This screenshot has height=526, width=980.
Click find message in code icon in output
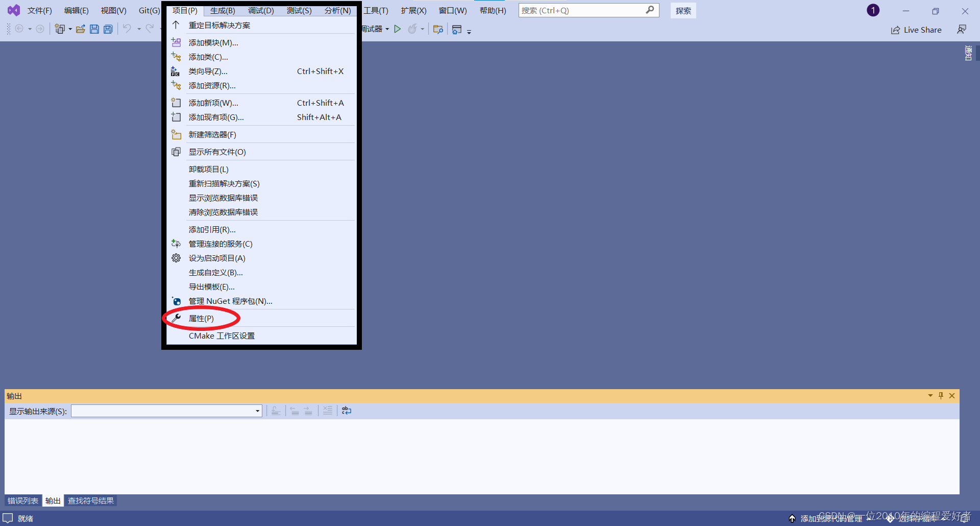276,411
